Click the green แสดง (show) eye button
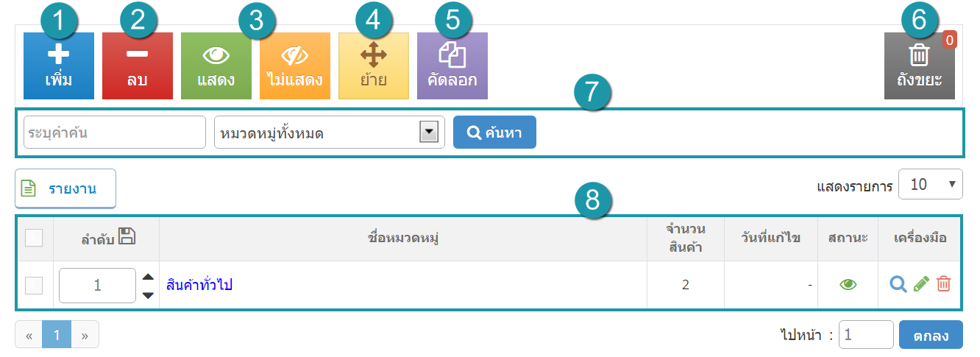The width and height of the screenshot is (980, 357). tap(216, 66)
